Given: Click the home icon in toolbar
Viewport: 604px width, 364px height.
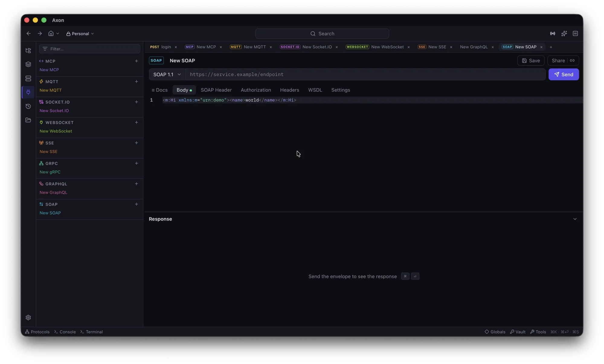Looking at the screenshot, I should click(51, 34).
